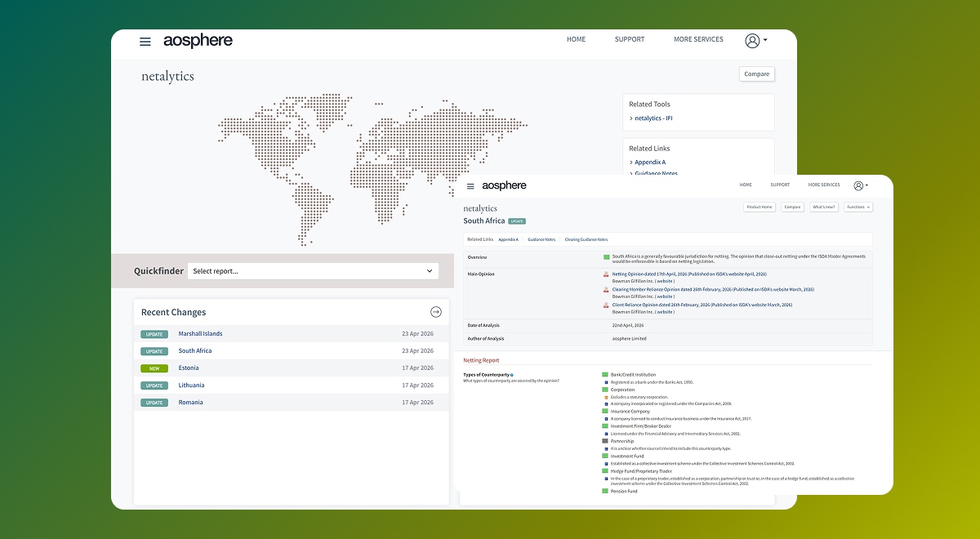Click Netting Report section heading
980x539 pixels.
[x=481, y=360]
